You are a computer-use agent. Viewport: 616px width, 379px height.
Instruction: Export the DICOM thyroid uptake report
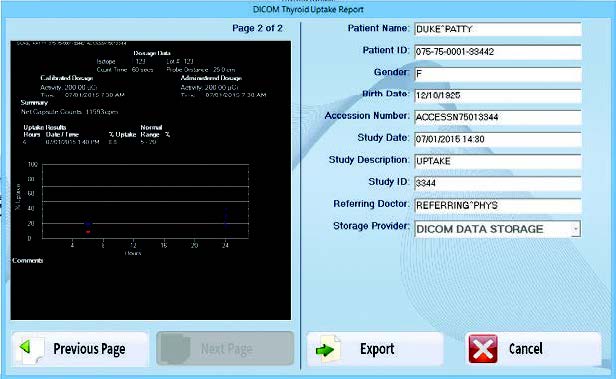[375, 349]
